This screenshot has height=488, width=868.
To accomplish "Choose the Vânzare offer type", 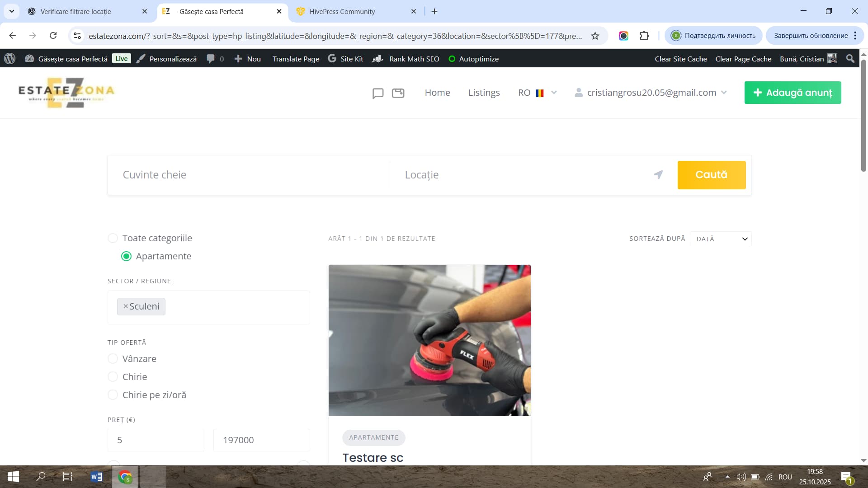I will [113, 359].
